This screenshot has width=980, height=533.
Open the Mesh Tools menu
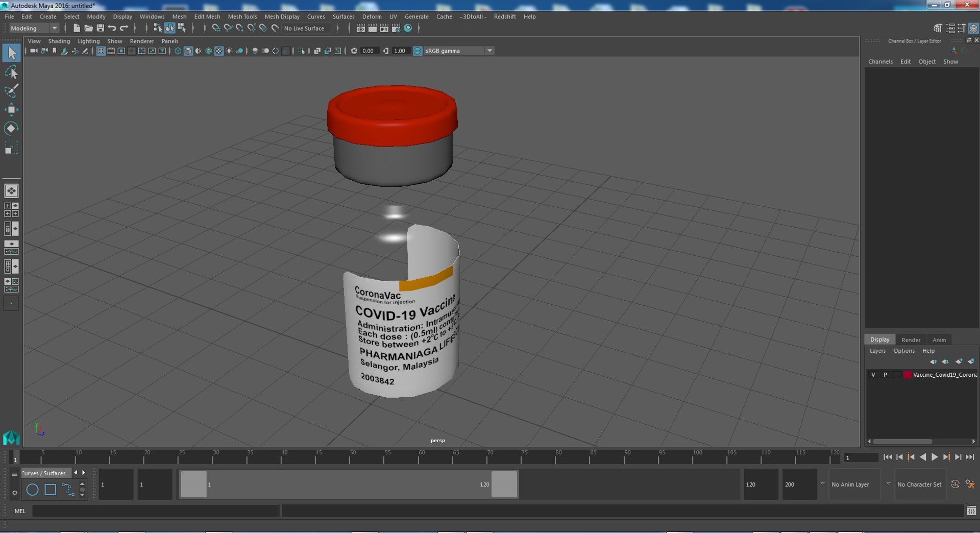coord(242,16)
